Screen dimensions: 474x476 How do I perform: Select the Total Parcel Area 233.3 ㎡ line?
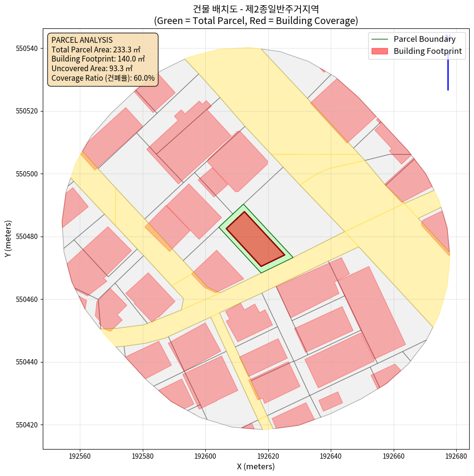click(x=96, y=50)
